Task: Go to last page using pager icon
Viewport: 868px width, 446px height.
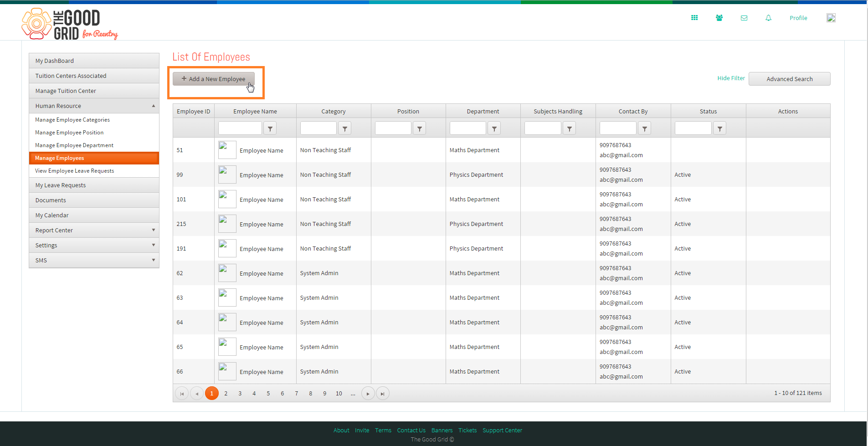Action: coord(383,394)
